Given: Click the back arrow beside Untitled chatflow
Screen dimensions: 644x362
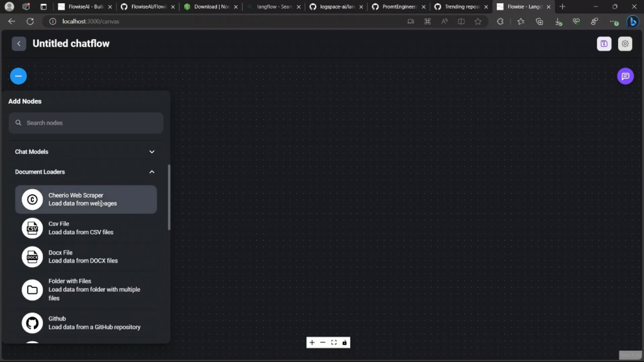Looking at the screenshot, I should coord(19,43).
